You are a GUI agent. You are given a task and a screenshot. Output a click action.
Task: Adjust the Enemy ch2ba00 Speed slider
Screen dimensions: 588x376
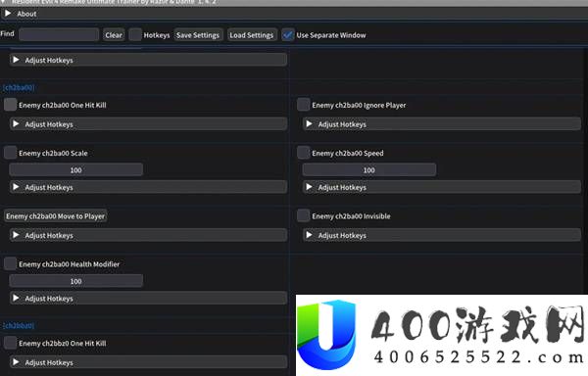tap(369, 169)
